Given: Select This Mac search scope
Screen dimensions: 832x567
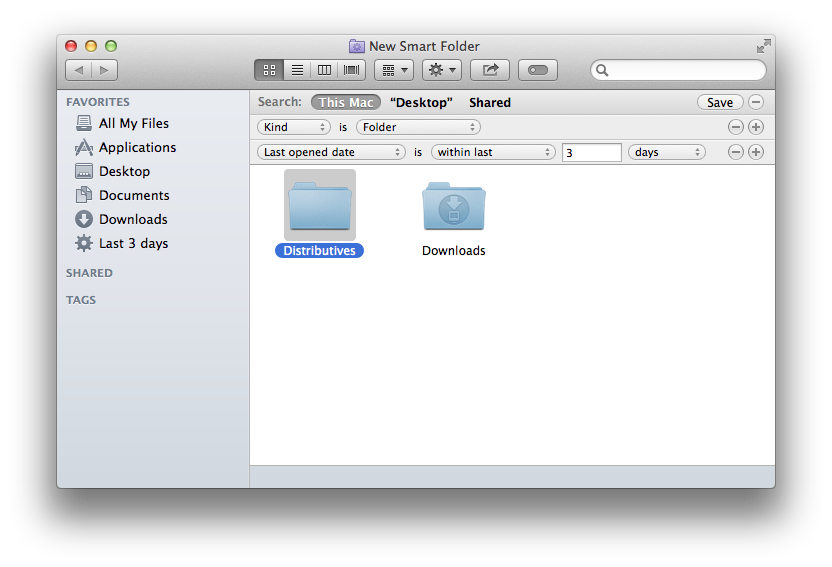Looking at the screenshot, I should (x=346, y=102).
